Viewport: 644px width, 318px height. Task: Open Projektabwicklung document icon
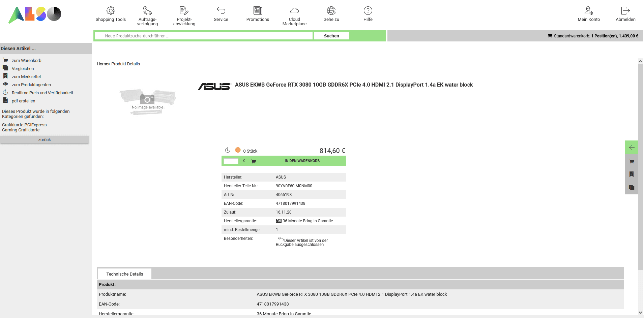tap(184, 11)
